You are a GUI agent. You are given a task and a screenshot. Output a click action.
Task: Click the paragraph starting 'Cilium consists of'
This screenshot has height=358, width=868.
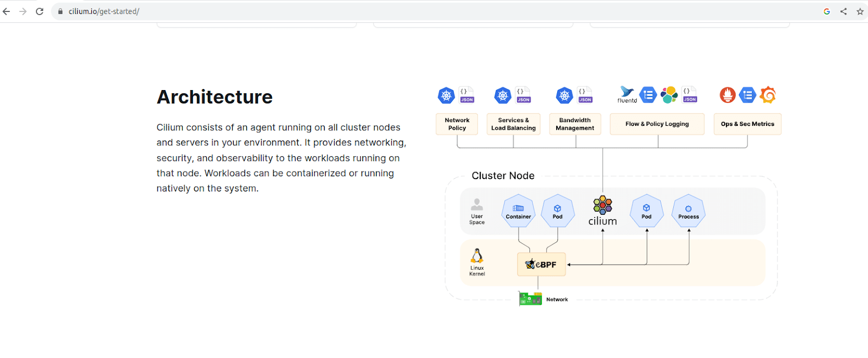point(282,158)
